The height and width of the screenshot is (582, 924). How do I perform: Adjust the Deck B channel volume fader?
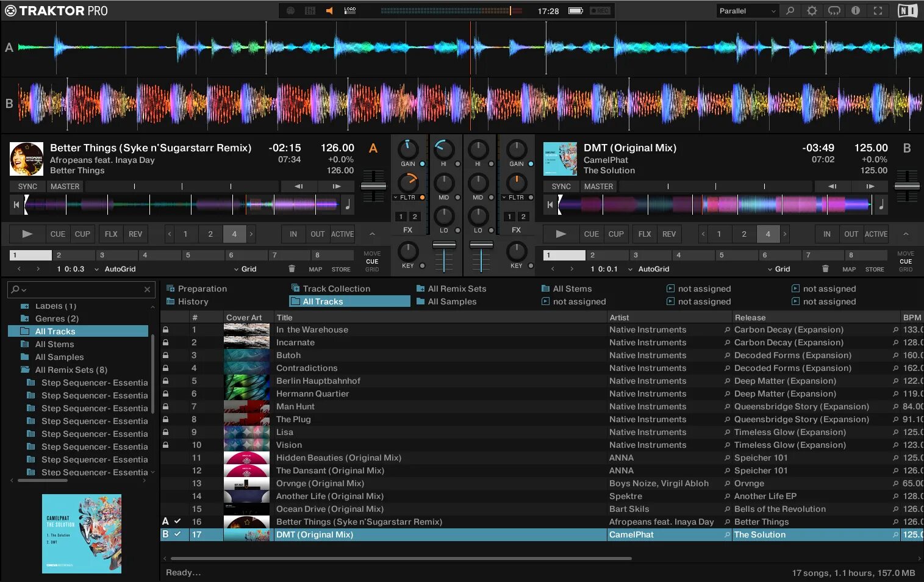point(481,245)
